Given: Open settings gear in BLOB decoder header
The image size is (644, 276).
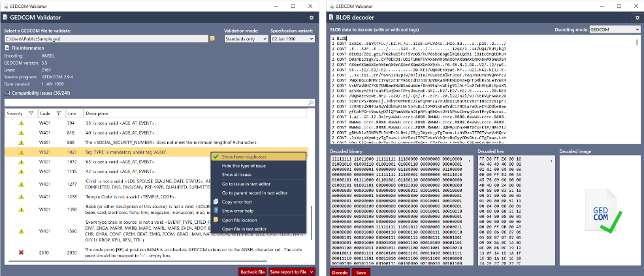Looking at the screenshot, I should click(x=637, y=17).
